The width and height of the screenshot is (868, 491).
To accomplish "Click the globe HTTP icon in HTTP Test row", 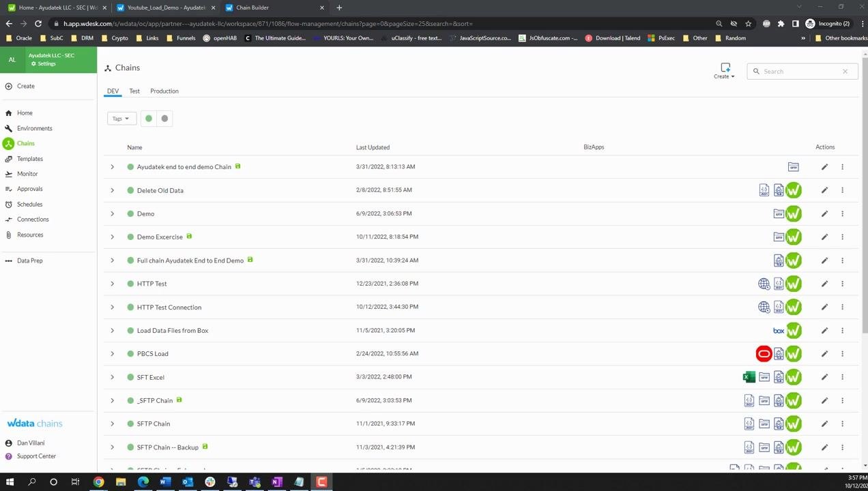I will pyautogui.click(x=764, y=284).
